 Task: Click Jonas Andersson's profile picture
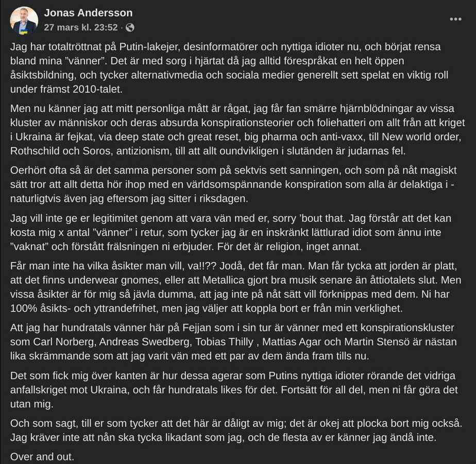coord(24,21)
